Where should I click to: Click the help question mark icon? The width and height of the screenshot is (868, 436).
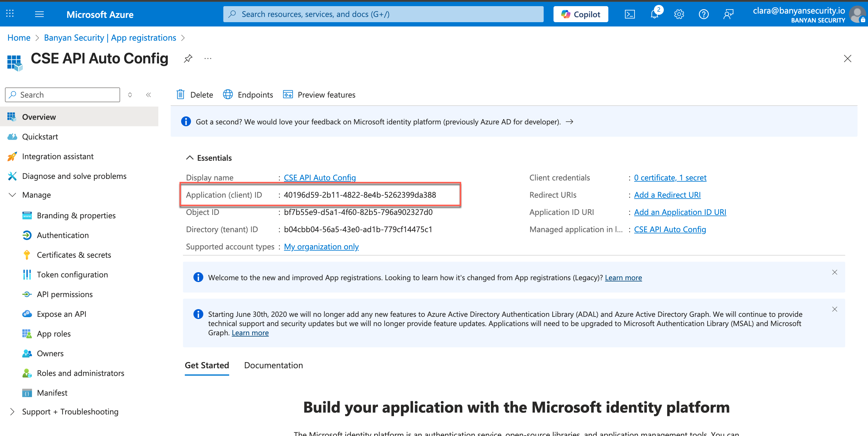[703, 14]
